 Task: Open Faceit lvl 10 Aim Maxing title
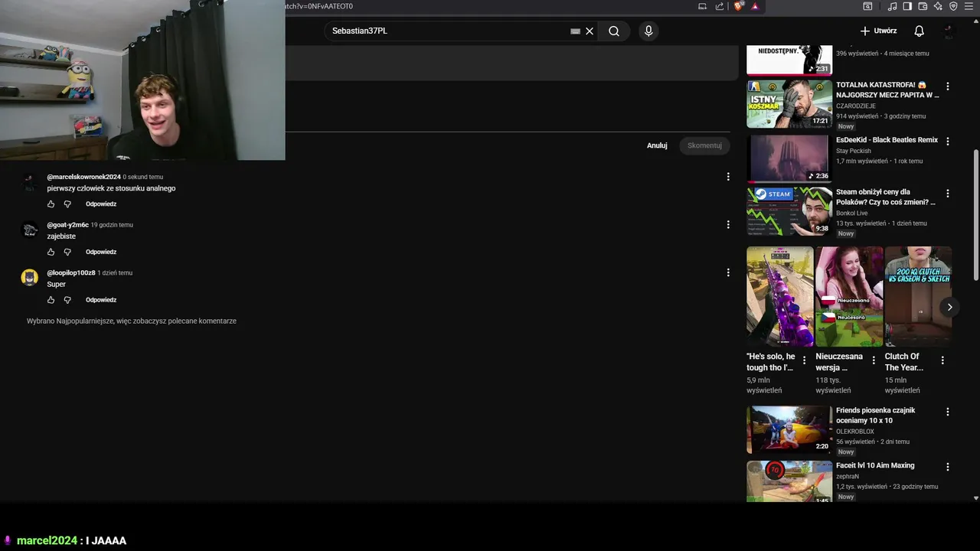[x=875, y=465]
